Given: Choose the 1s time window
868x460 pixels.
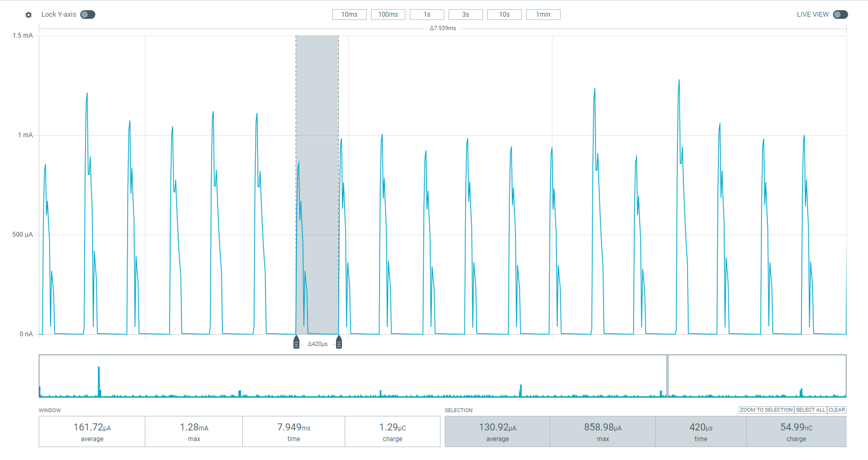Looking at the screenshot, I should click(426, 15).
